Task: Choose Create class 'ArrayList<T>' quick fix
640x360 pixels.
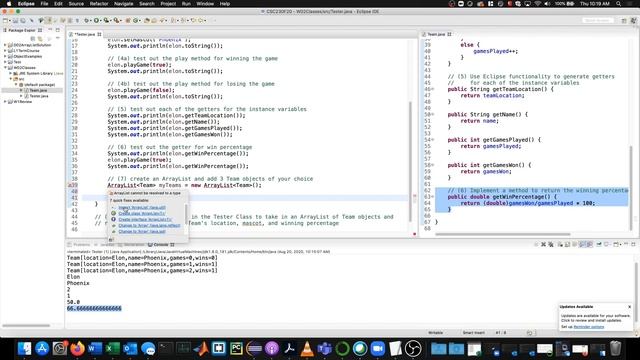Action: pos(142,213)
